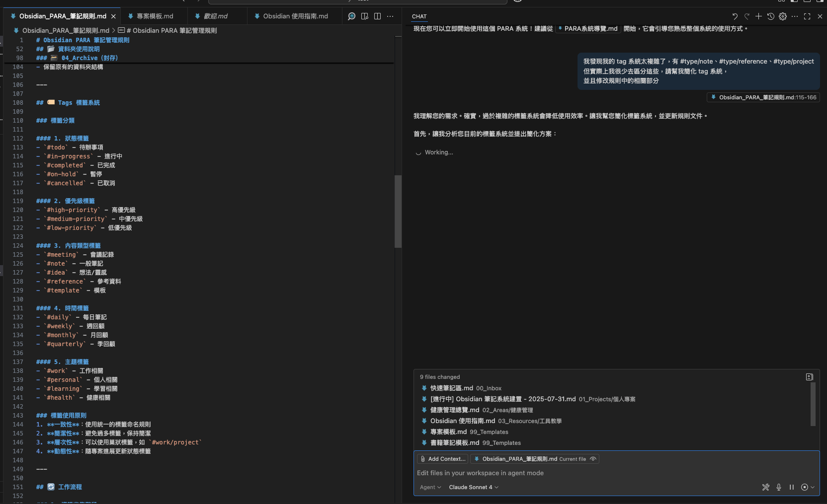Image resolution: width=827 pixels, height=504 pixels.
Task: Undo the last chat request
Action: pos(735,16)
